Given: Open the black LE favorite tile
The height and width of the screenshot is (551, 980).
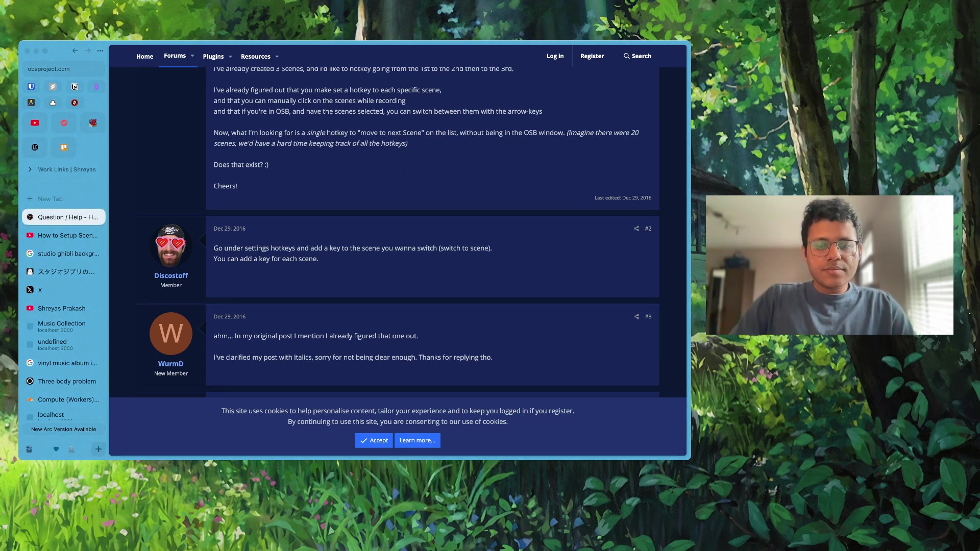Looking at the screenshot, I should (35, 147).
